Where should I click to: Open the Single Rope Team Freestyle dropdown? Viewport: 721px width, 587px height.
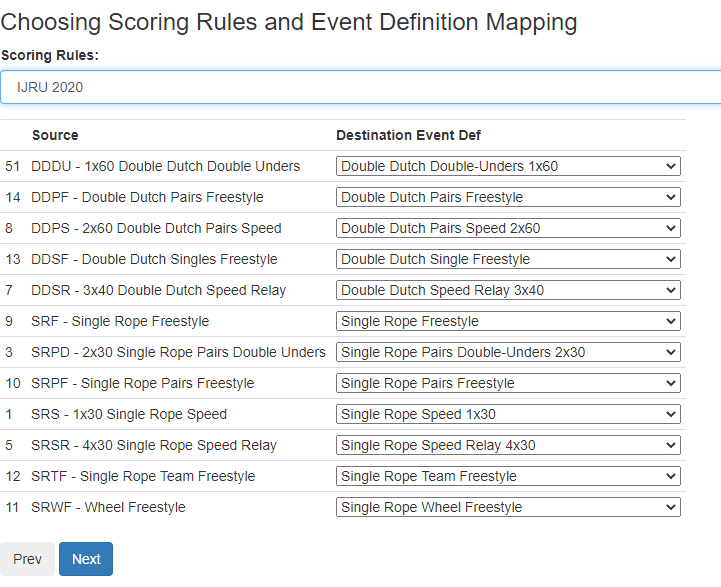[x=508, y=477]
